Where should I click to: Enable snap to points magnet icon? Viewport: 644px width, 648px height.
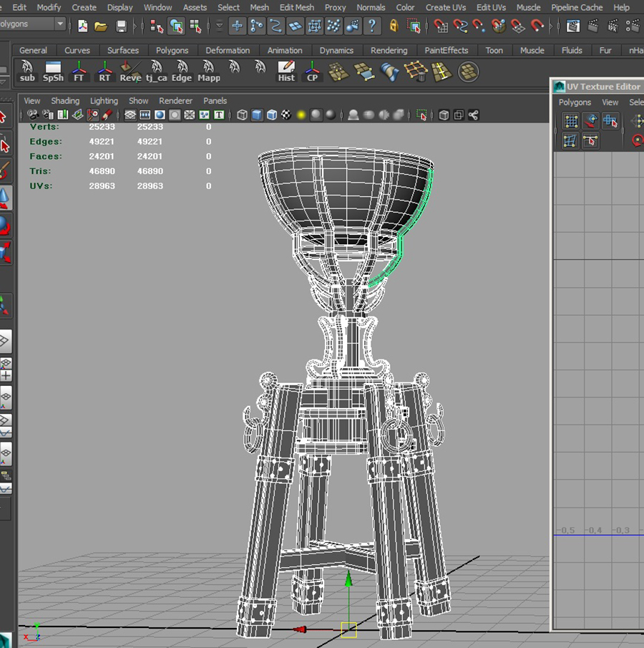479,26
